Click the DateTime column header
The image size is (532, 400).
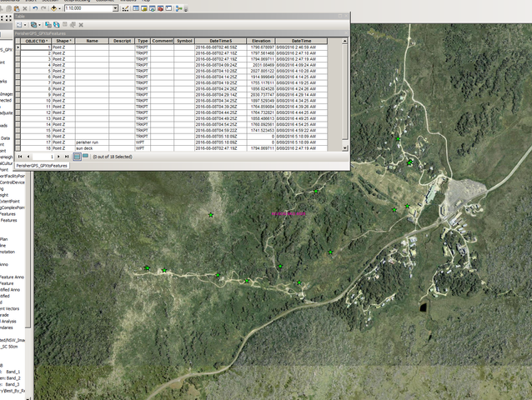click(301, 41)
